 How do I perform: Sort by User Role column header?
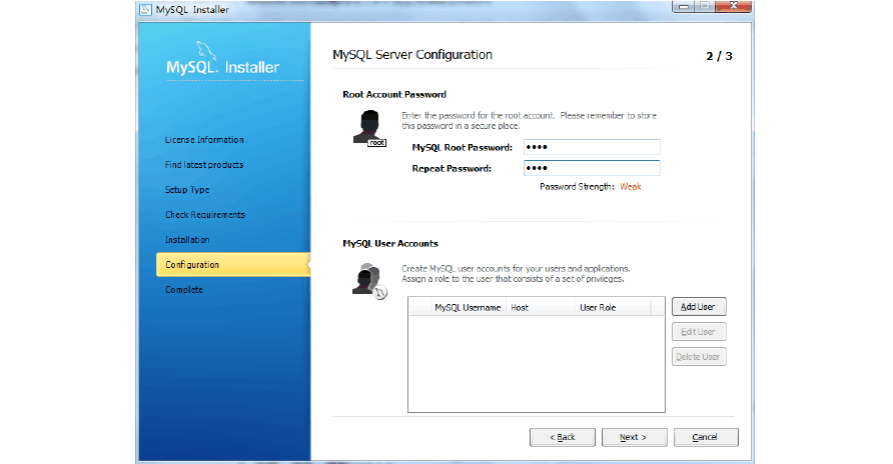(x=597, y=308)
